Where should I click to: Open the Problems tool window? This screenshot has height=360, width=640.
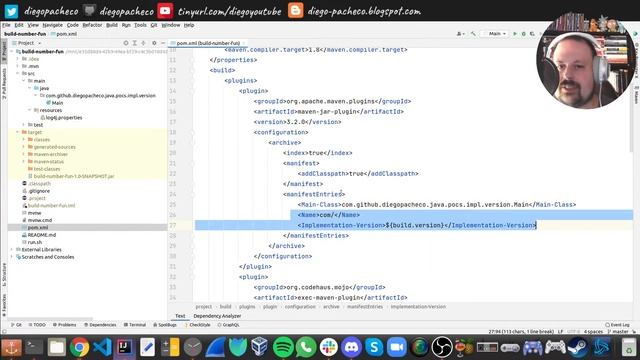coord(64,325)
